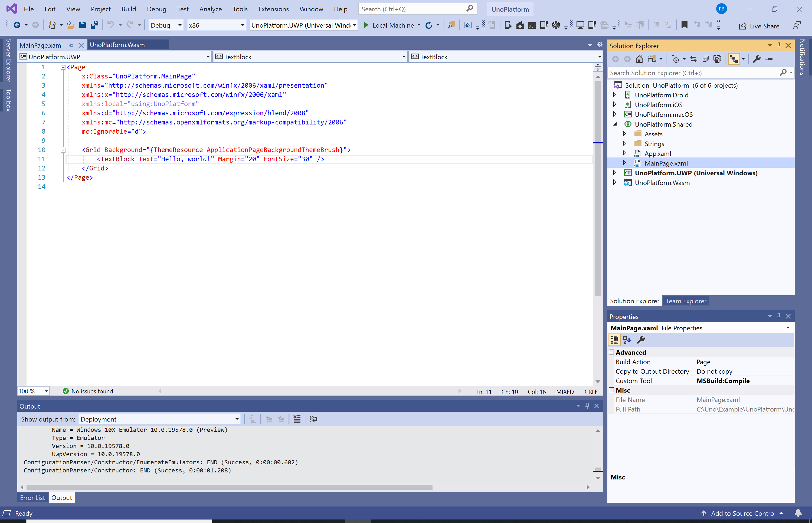Toggle word wrap in the Output window
Viewport: 812px width, 523px height.
point(313,419)
